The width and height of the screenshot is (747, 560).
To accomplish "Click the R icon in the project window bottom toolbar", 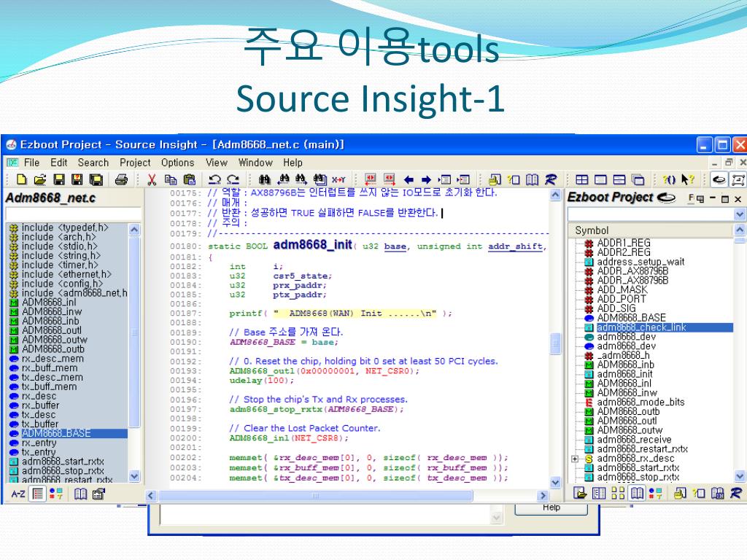I will pyautogui.click(x=735, y=493).
